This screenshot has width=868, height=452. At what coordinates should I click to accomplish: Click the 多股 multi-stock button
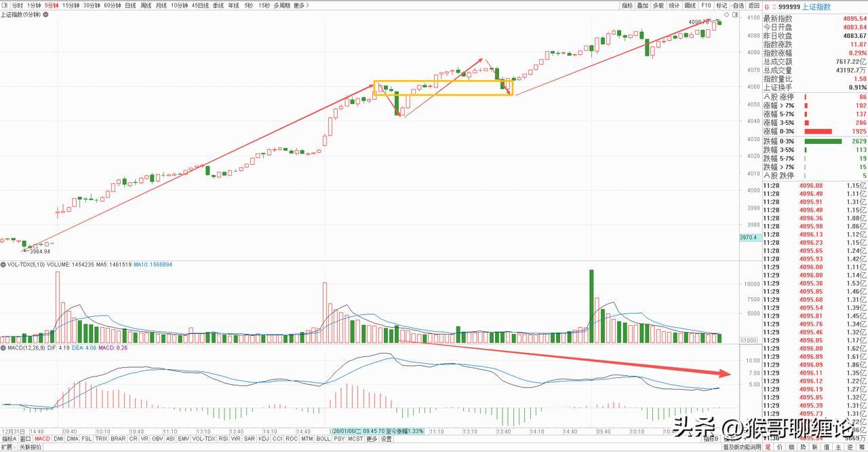pos(658,5)
